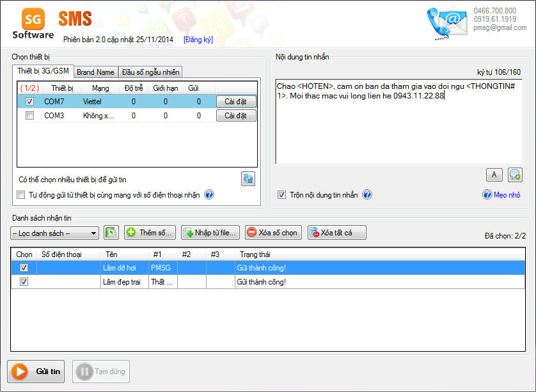
Task: Click 'Xóa tất cả' to clear list
Action: pos(336,233)
